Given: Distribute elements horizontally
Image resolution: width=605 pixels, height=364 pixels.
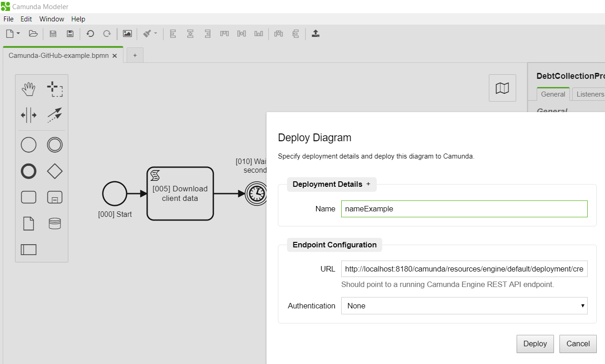Looking at the screenshot, I should coord(278,33).
